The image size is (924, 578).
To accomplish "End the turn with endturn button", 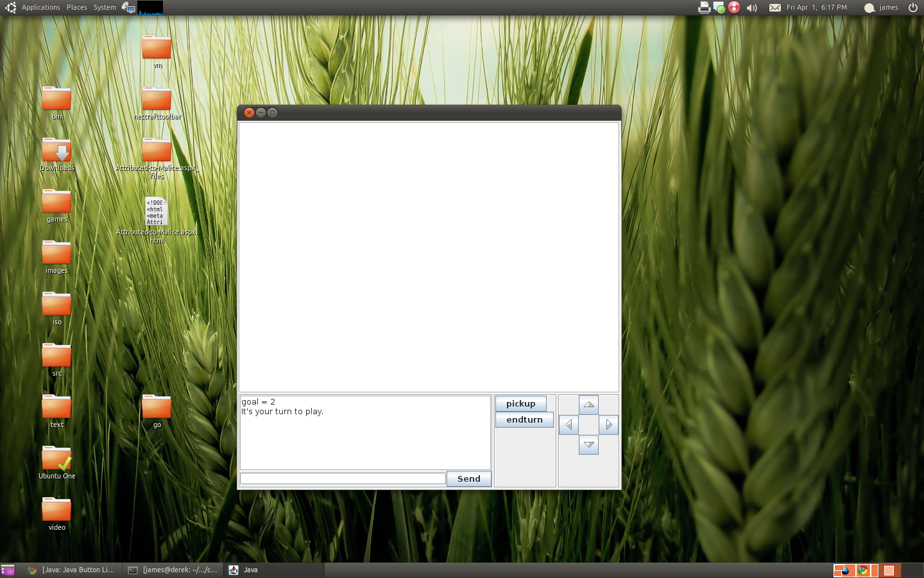I will 524,419.
